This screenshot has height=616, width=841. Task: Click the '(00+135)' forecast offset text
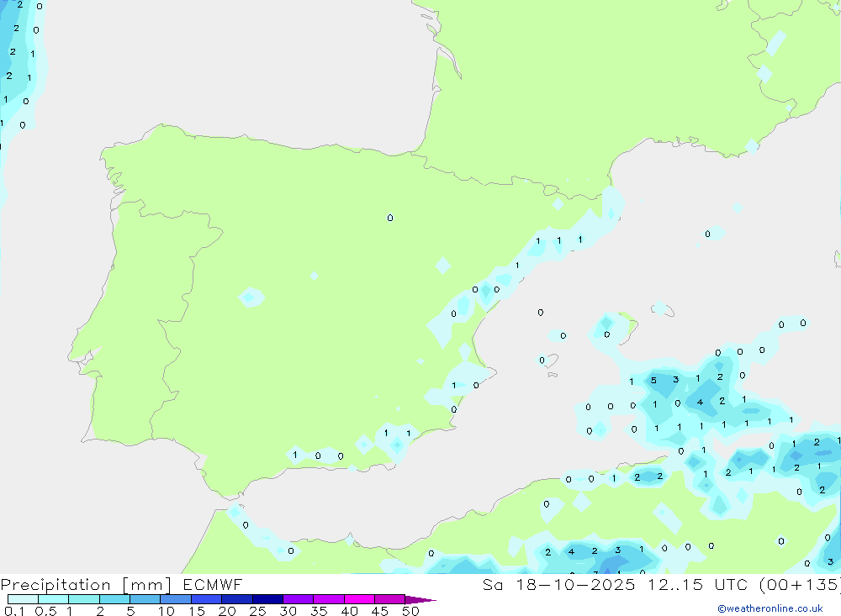point(800,584)
